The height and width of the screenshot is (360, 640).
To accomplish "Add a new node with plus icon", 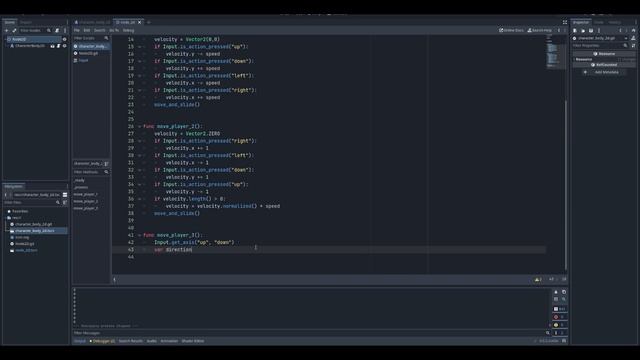I will [x=6, y=31].
